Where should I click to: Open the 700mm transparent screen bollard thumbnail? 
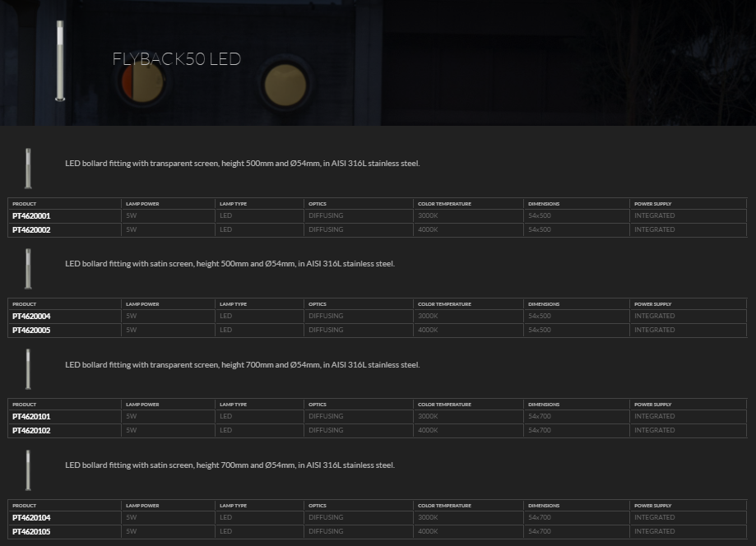tap(28, 368)
